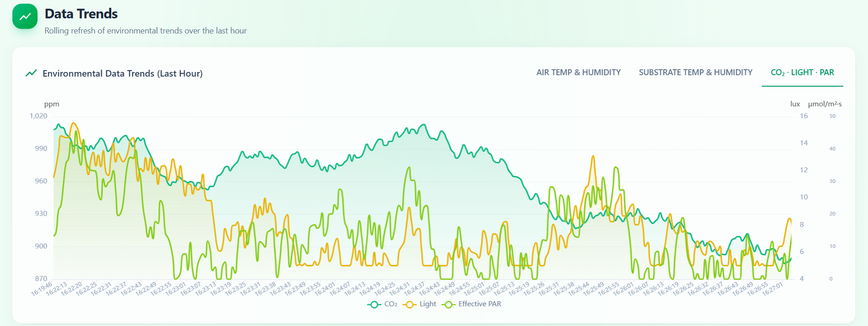Toggle Effective PAR series in legend
Viewport: 868px width, 326px height.
click(472, 304)
